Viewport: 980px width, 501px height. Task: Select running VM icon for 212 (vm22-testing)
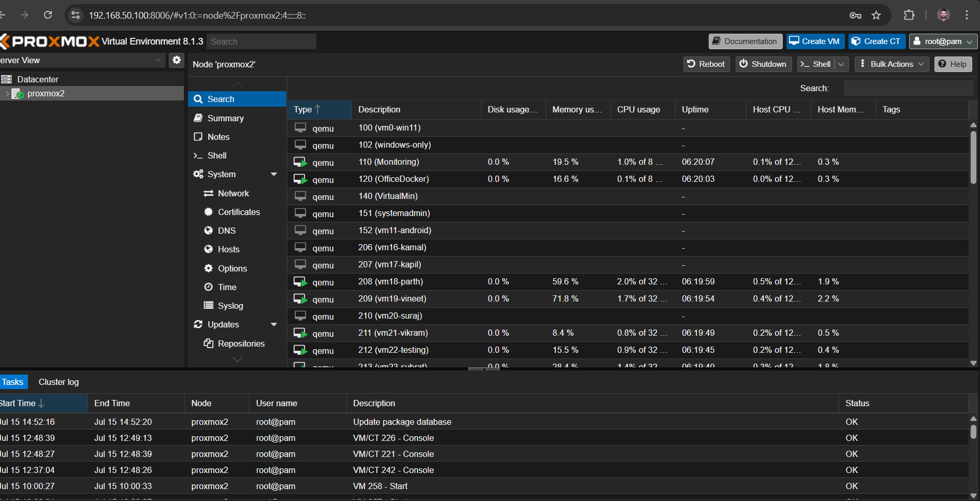[300, 350]
